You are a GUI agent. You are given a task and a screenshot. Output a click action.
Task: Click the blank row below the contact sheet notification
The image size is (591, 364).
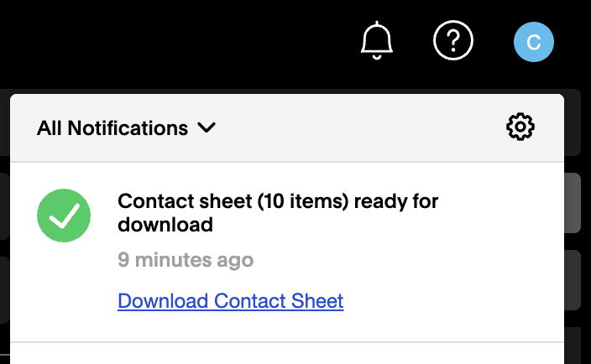coord(287,354)
